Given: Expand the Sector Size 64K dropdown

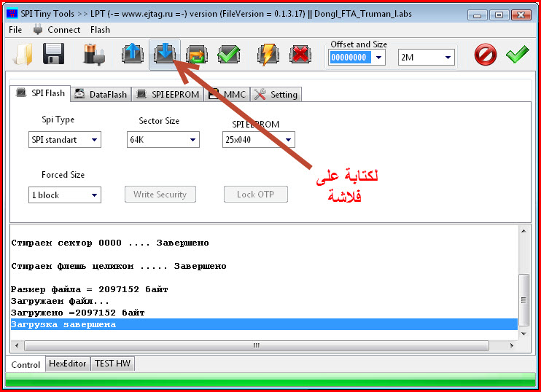Looking at the screenshot, I should [192, 140].
